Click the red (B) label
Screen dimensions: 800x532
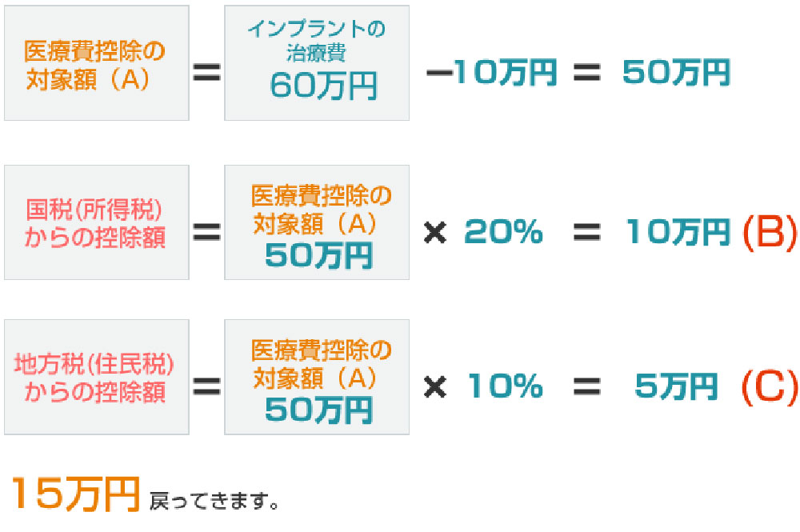point(769,231)
